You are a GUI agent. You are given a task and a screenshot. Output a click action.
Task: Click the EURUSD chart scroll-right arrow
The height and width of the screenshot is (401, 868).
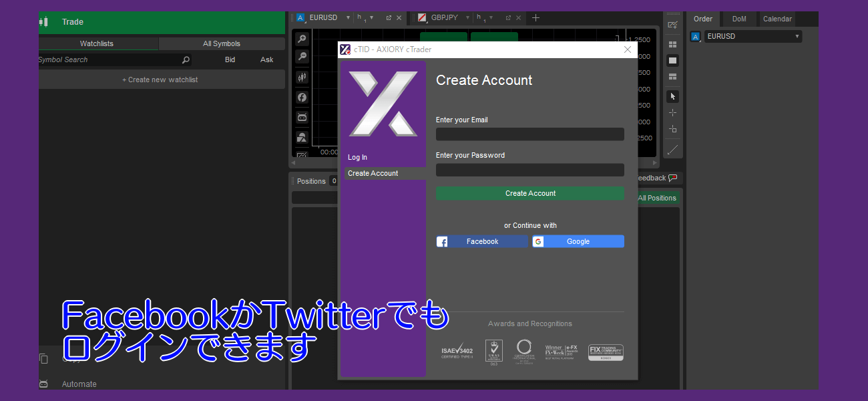pos(655,163)
